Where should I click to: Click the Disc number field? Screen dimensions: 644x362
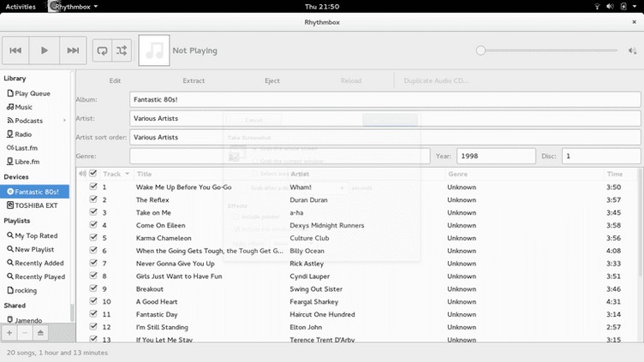click(601, 156)
